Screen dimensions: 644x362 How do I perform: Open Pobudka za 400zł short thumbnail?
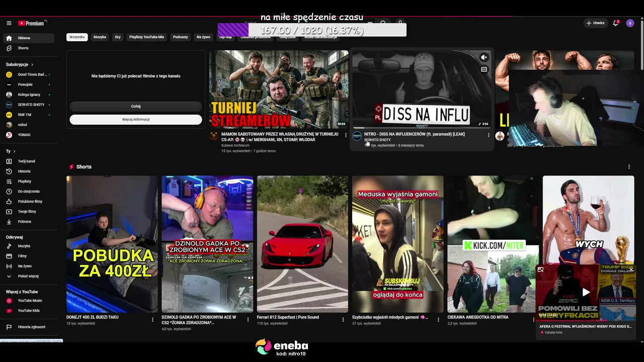tap(112, 244)
